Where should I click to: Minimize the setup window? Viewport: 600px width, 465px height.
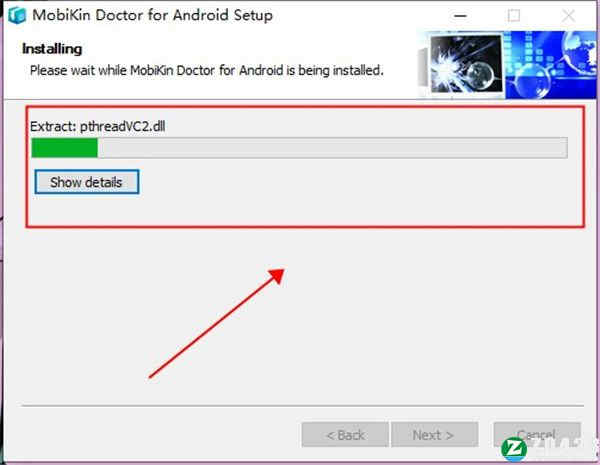[x=460, y=16]
